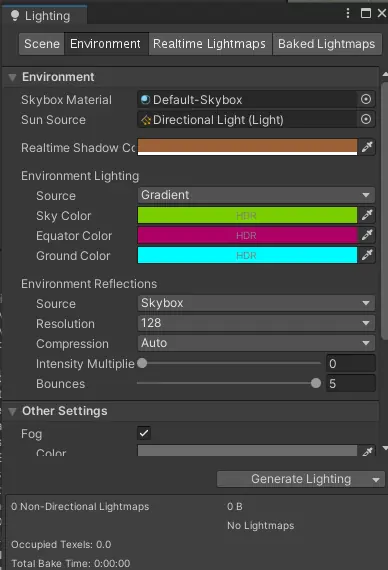This screenshot has height=570, width=388.
Task: Open Compression Auto dropdown
Action: (256, 343)
